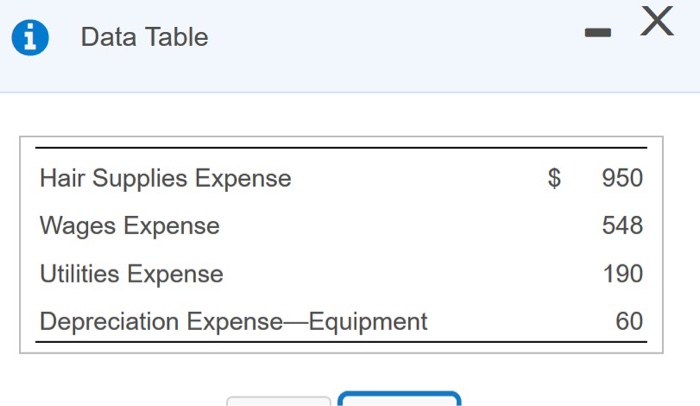Click the Utilities Expense label
The width and height of the screenshot is (700, 406).
(x=132, y=274)
